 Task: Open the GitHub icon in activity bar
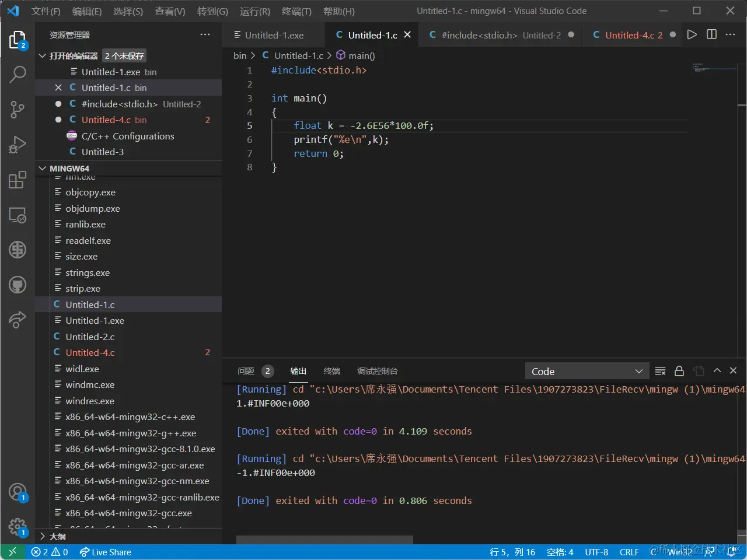(18, 285)
